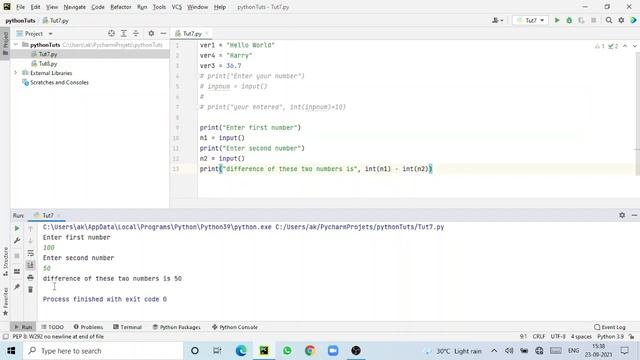The height and width of the screenshot is (360, 640).
Task: Rerun Tut7 in Run panel
Action: 17,228
